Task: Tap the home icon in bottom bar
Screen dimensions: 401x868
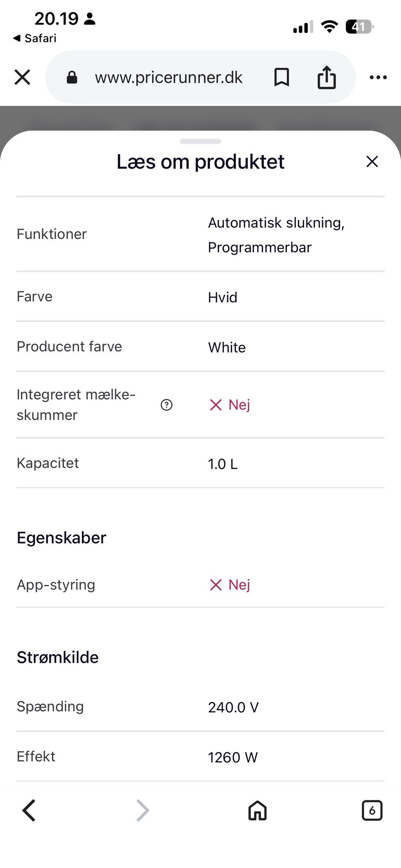Action: pos(257,811)
